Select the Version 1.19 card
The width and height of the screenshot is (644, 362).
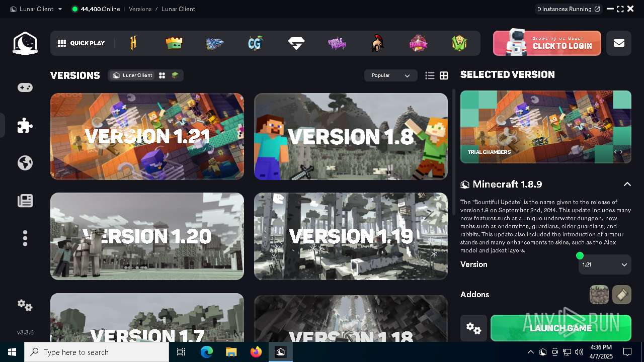[x=351, y=236]
